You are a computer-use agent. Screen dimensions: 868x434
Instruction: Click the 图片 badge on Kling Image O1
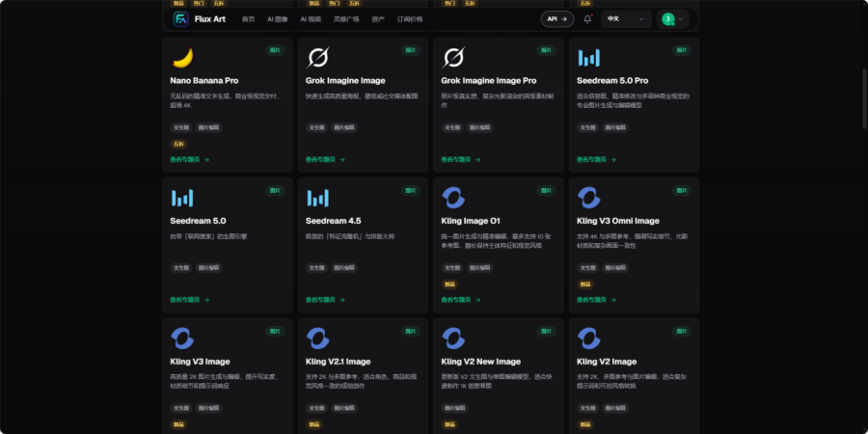pos(547,190)
